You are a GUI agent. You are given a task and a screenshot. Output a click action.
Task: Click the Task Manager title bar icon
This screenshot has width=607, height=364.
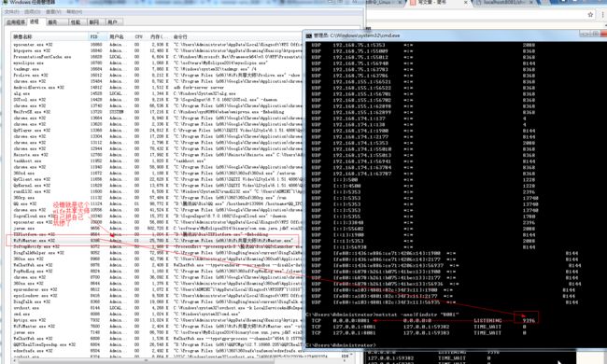(x=5, y=2)
